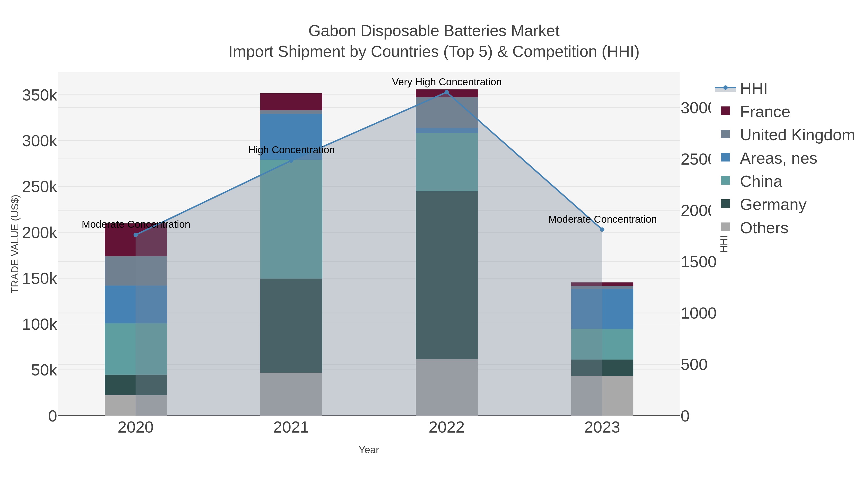Viewport: 868px width, 488px height.
Task: Toggle United Kingdom legend entry
Action: (787, 135)
